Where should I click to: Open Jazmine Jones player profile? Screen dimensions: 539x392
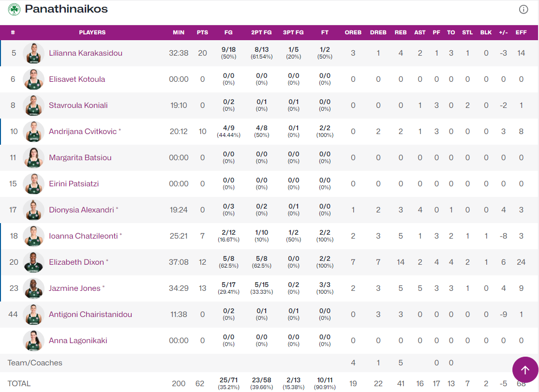tap(75, 288)
